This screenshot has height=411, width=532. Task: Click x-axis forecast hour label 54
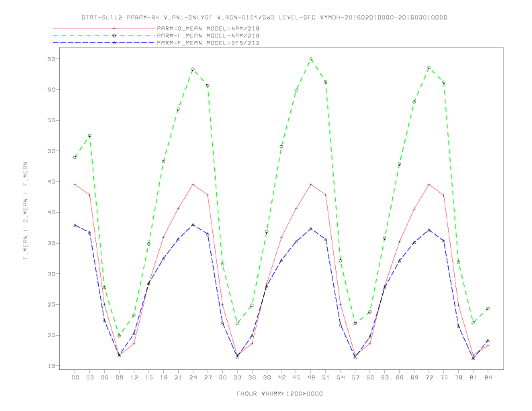coord(341,377)
